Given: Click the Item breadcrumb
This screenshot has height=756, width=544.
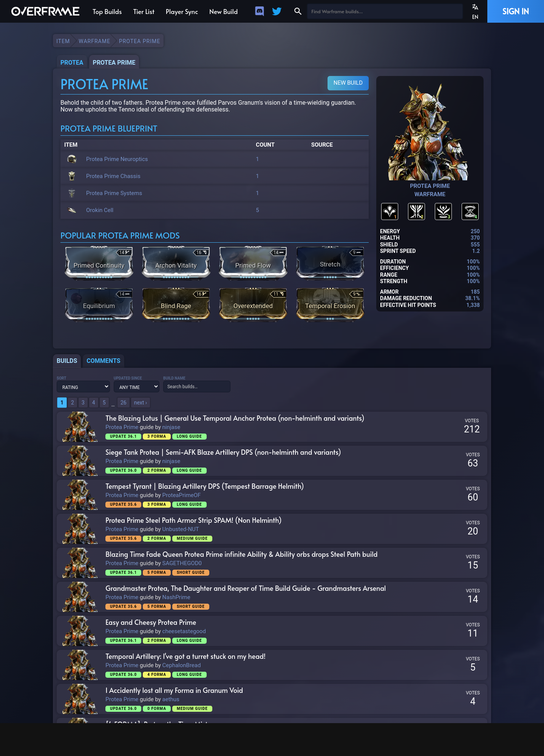Looking at the screenshot, I should 63,41.
